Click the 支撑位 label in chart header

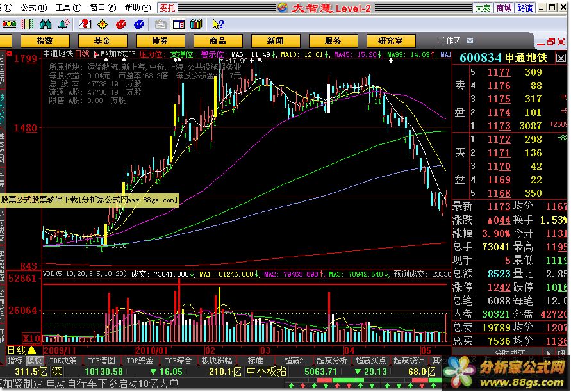pyautogui.click(x=183, y=54)
